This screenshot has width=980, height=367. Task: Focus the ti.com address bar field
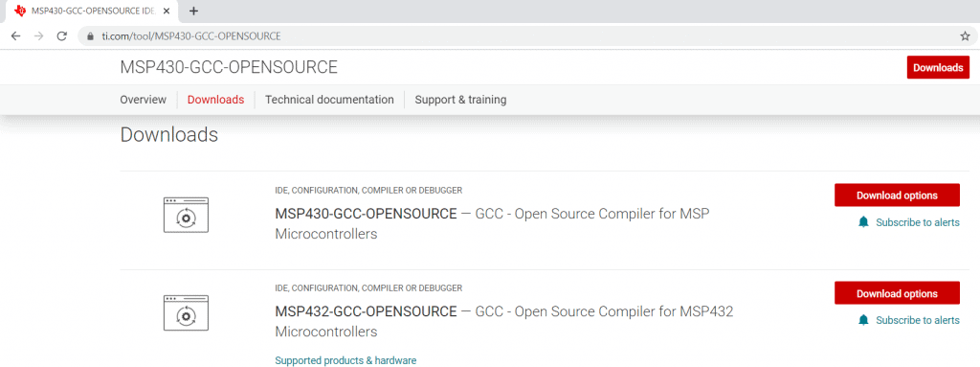525,36
